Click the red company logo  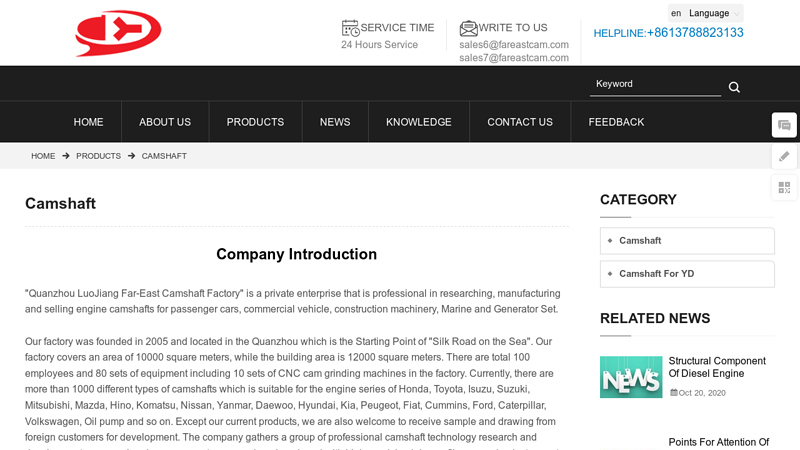pos(118,33)
